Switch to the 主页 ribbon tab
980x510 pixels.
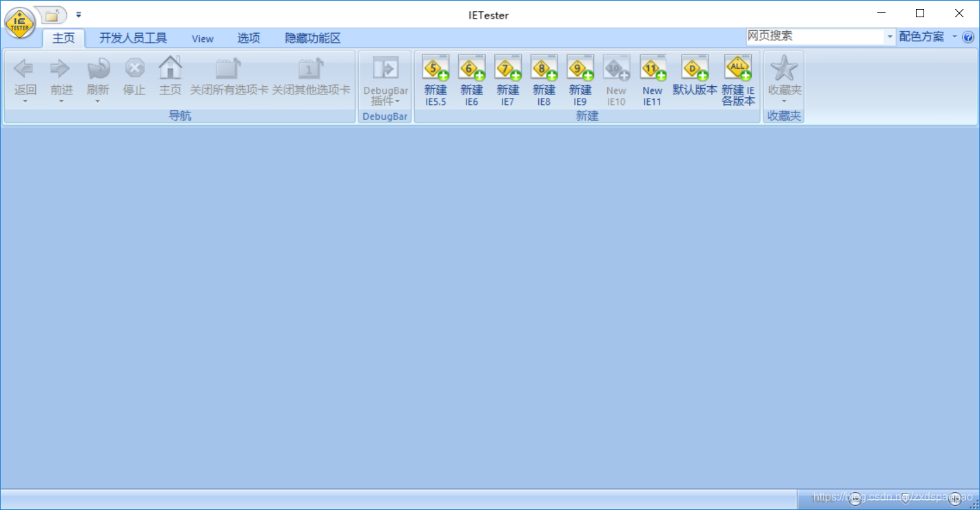63,39
